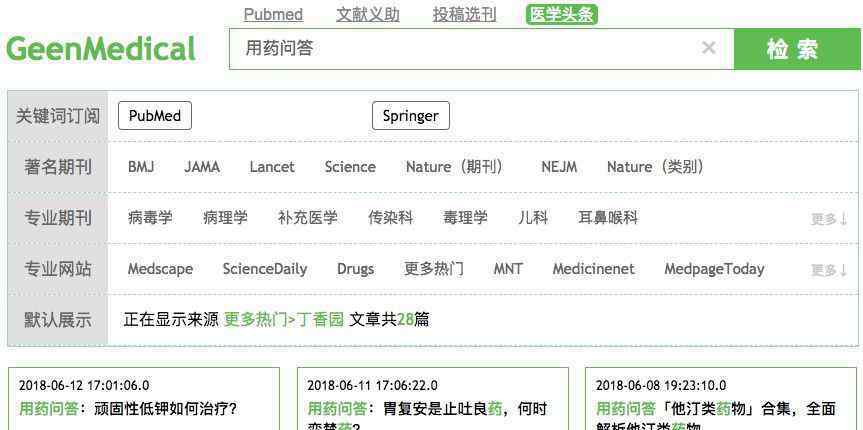This screenshot has width=863, height=430.
Task: Click the 关键词订阅 row label
Action: pos(58,116)
